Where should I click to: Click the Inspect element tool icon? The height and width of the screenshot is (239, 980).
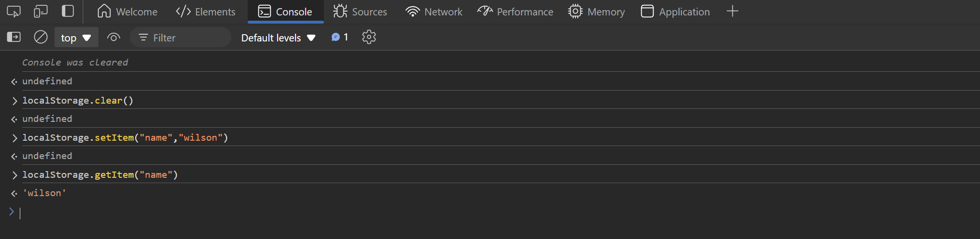tap(14, 12)
